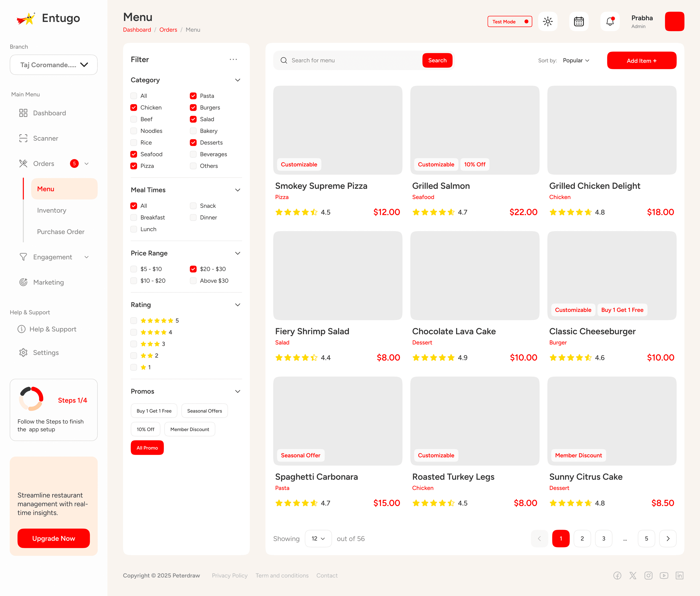Open the Filter three-dots options
Screen dimensions: 700x596
pyautogui.click(x=233, y=59)
